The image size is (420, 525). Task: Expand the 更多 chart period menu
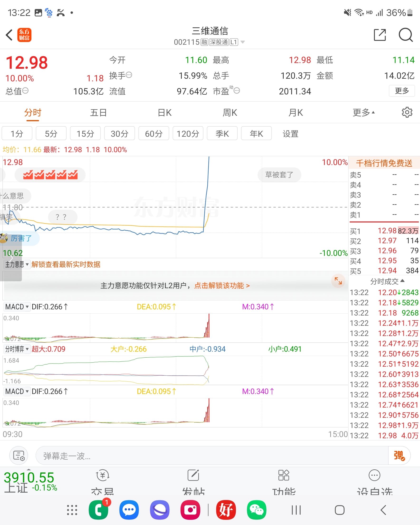point(363,113)
